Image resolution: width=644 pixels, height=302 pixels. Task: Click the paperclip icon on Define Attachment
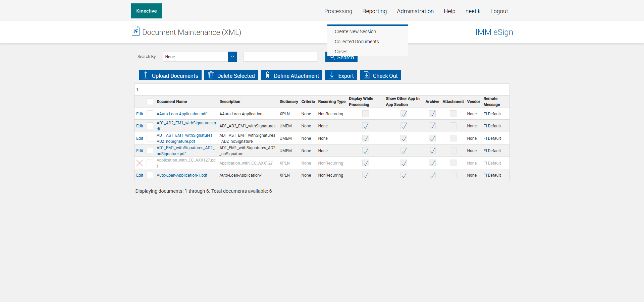(x=267, y=75)
